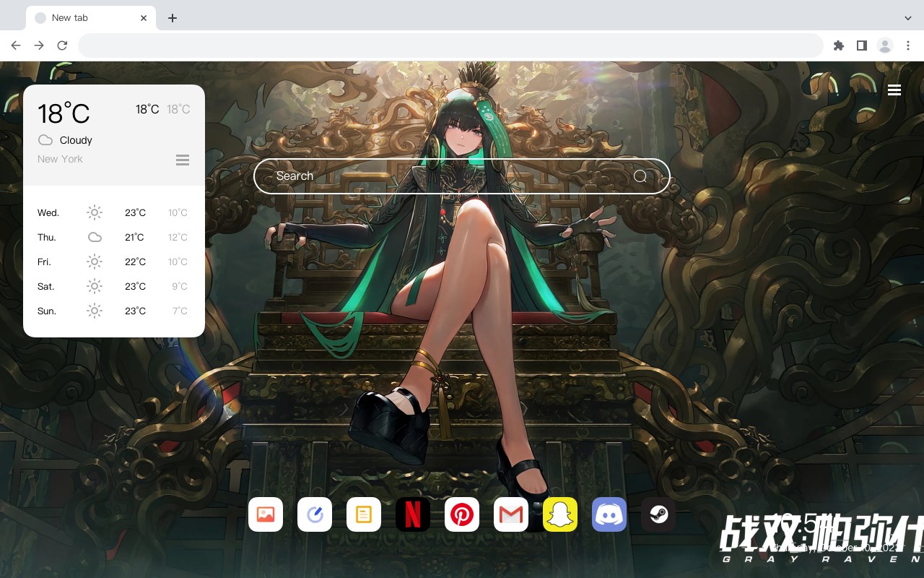924x578 pixels.
Task: Open a new tab with plus button
Action: point(172,18)
